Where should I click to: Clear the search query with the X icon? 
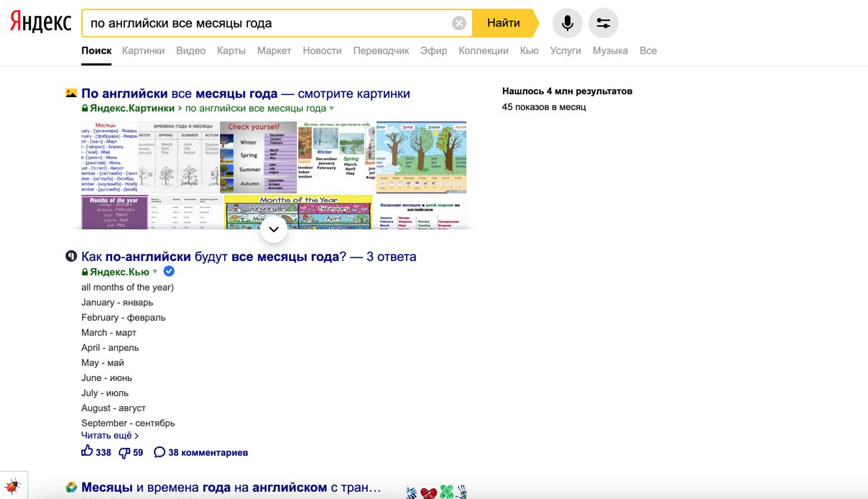coord(459,23)
